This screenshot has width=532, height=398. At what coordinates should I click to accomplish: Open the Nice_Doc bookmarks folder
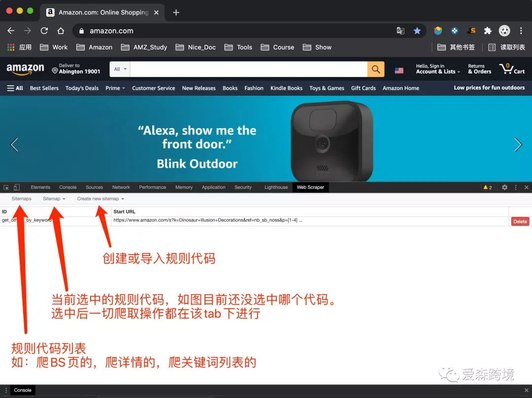(196, 47)
